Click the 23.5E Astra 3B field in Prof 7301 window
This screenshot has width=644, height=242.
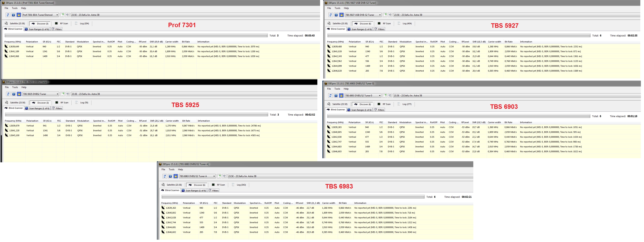coord(195,15)
